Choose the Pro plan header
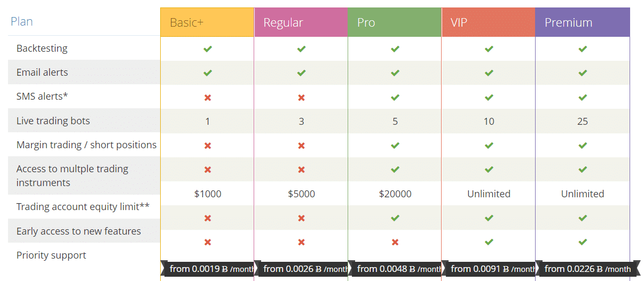 coord(395,22)
